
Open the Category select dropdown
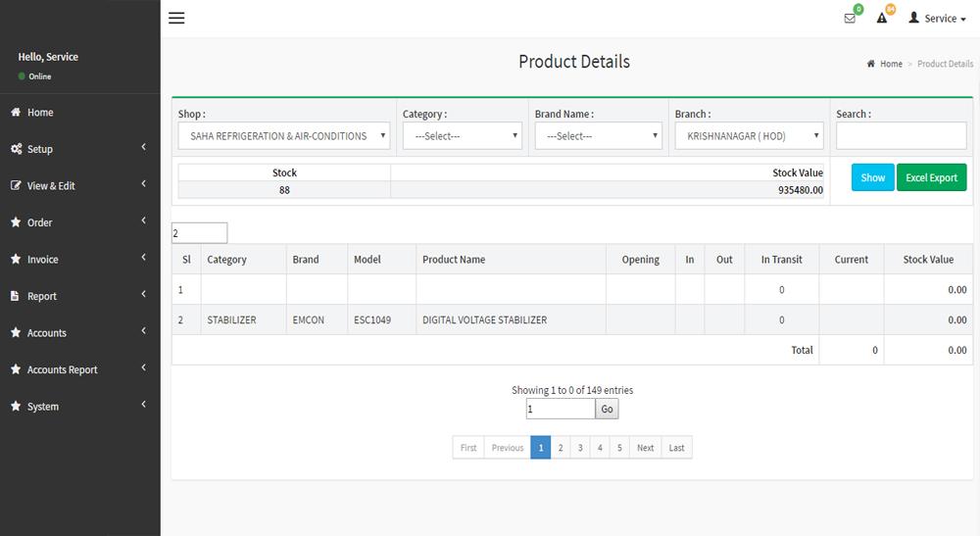tap(463, 135)
